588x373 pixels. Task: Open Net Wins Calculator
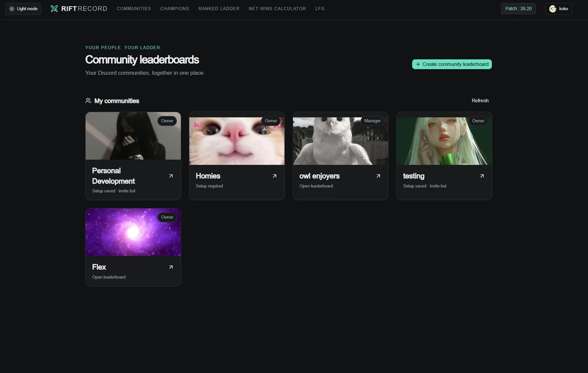[x=277, y=9]
